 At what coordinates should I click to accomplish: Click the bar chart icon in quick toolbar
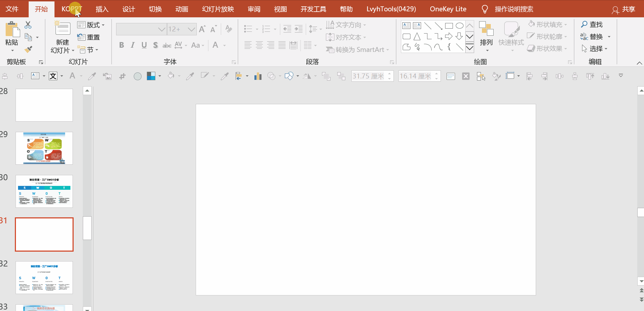click(258, 76)
